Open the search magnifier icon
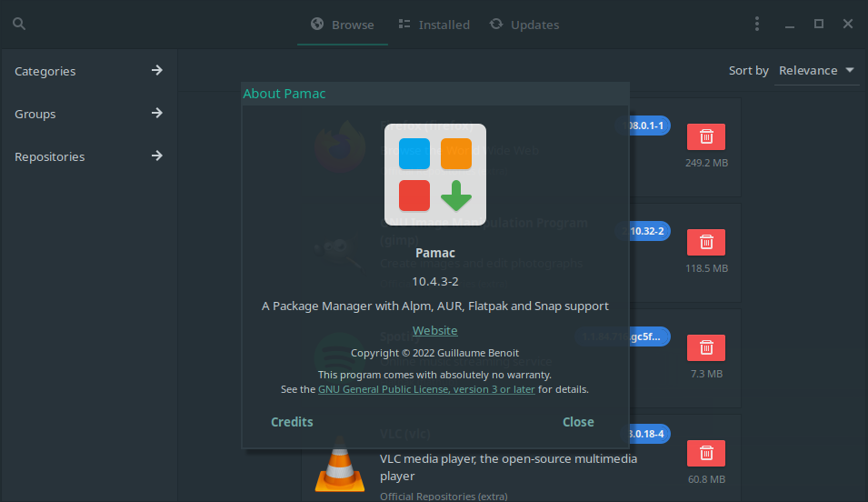Screen dimensions: 868x502 tap(19, 24)
